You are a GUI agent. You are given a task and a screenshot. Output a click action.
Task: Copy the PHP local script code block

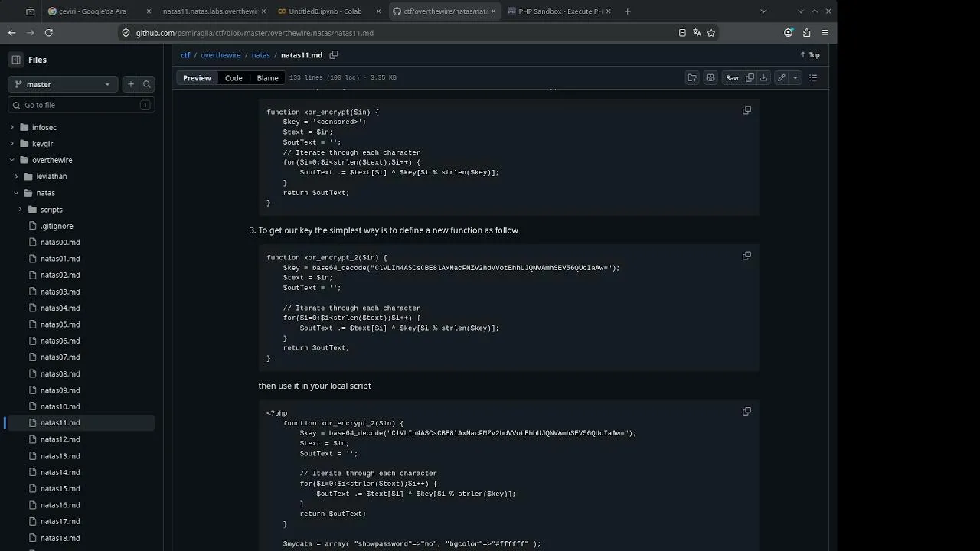point(746,411)
